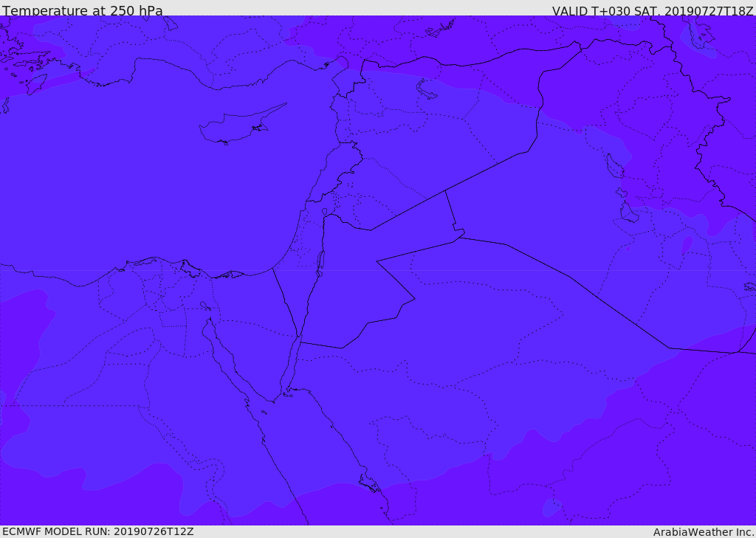This screenshot has height=538, width=756.
Task: Click the island of Cyprus on the map
Action: 236,126
